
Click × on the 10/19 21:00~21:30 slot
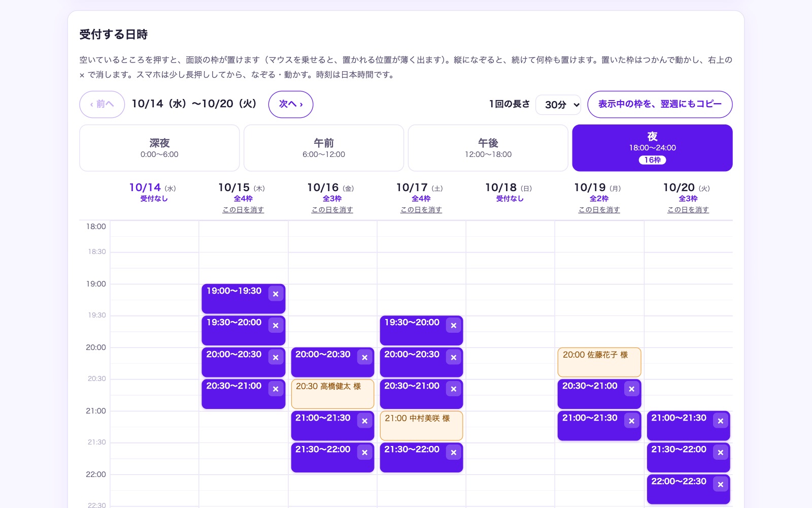pos(632,421)
